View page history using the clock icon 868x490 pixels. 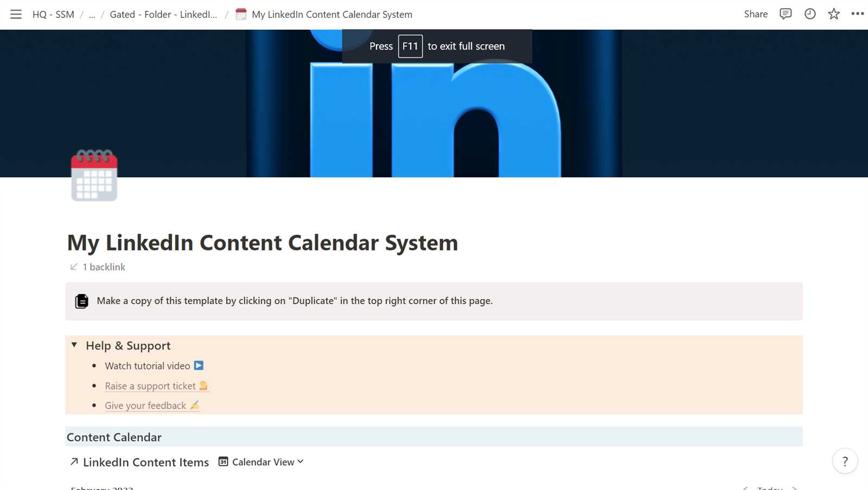809,14
